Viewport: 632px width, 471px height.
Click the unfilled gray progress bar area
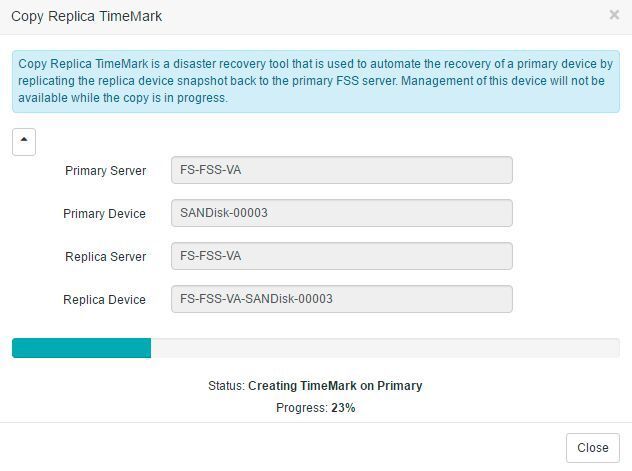tap(385, 348)
